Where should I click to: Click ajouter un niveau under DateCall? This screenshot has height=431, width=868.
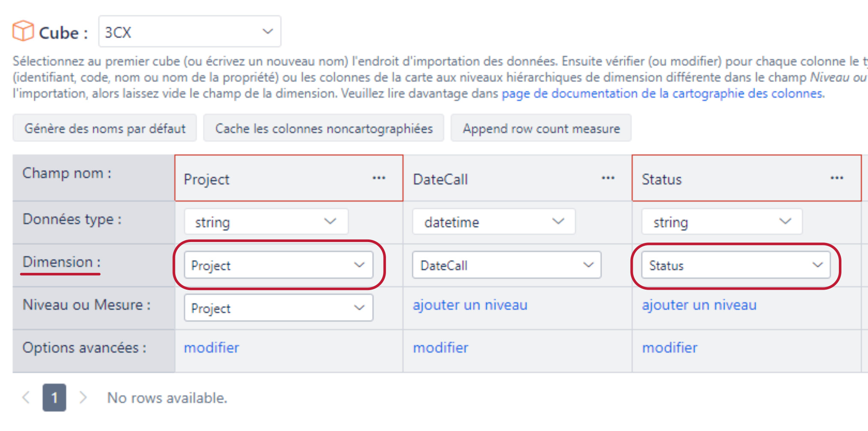pyautogui.click(x=470, y=305)
